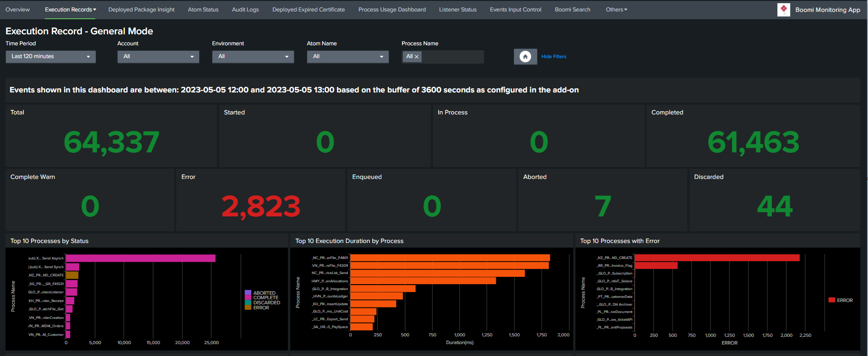Open Deployed Expired Certificate tab

tap(309, 10)
